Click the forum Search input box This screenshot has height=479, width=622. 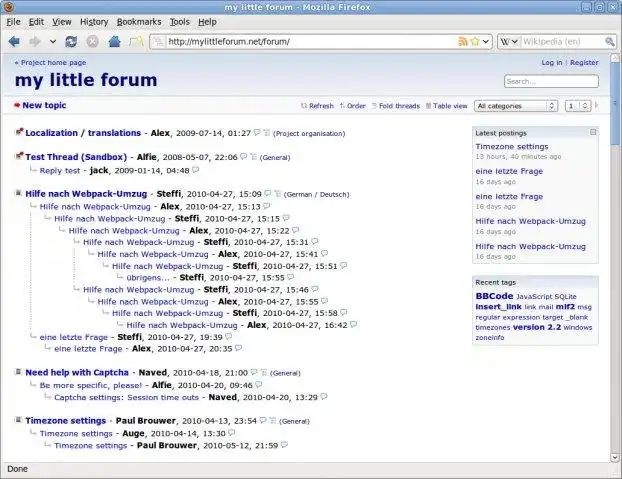pyautogui.click(x=551, y=81)
